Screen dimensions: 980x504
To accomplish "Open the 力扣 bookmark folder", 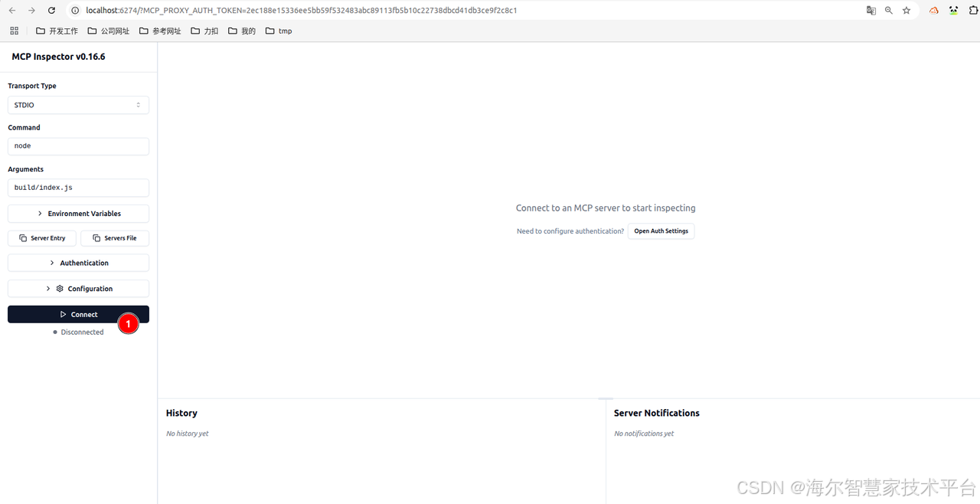I will (204, 31).
